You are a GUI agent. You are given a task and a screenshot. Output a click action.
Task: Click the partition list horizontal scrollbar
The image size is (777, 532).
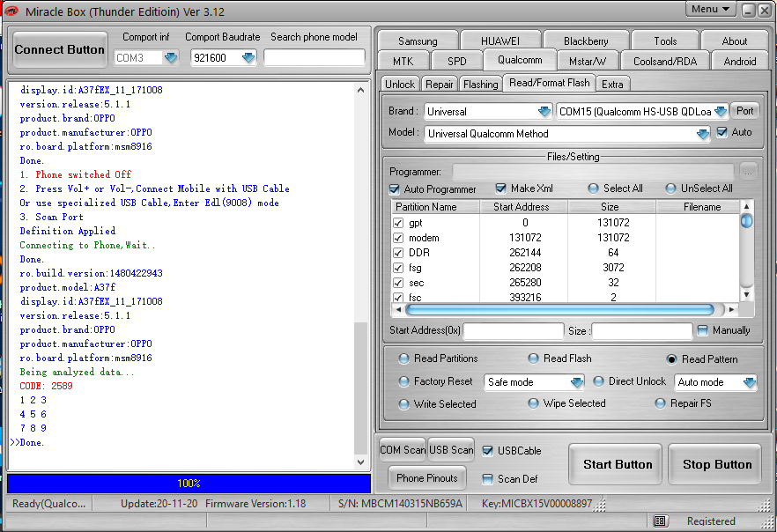tap(560, 309)
